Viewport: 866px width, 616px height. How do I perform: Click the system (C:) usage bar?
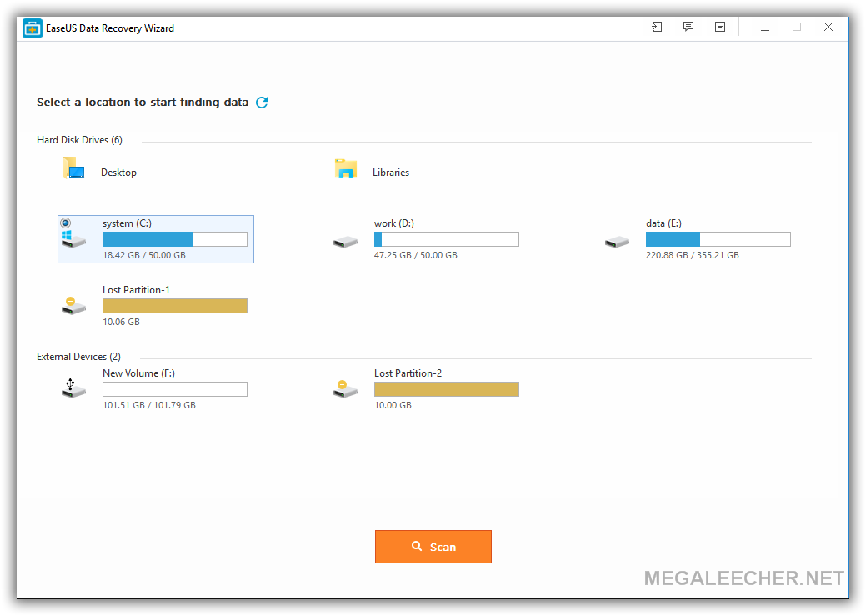pos(174,239)
